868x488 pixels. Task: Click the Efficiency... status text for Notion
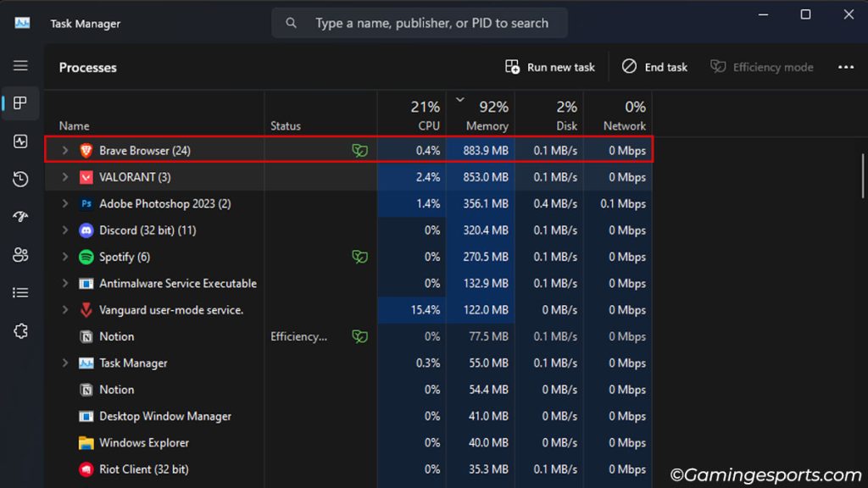(298, 336)
